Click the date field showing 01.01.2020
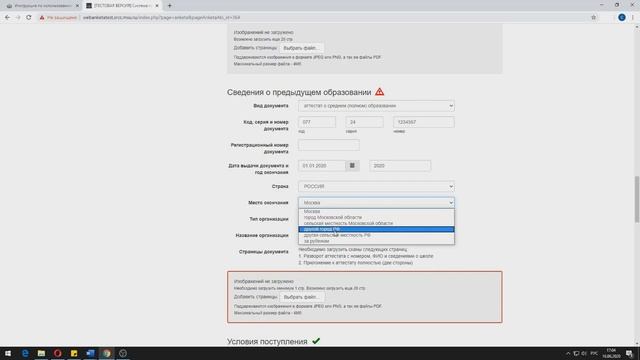This screenshot has height=360, width=640. [322, 166]
